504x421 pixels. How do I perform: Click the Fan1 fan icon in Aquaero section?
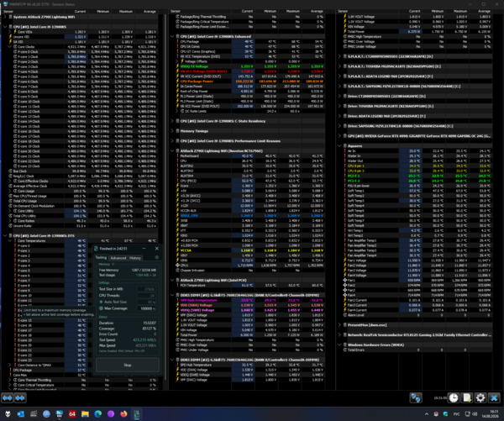[345, 280]
